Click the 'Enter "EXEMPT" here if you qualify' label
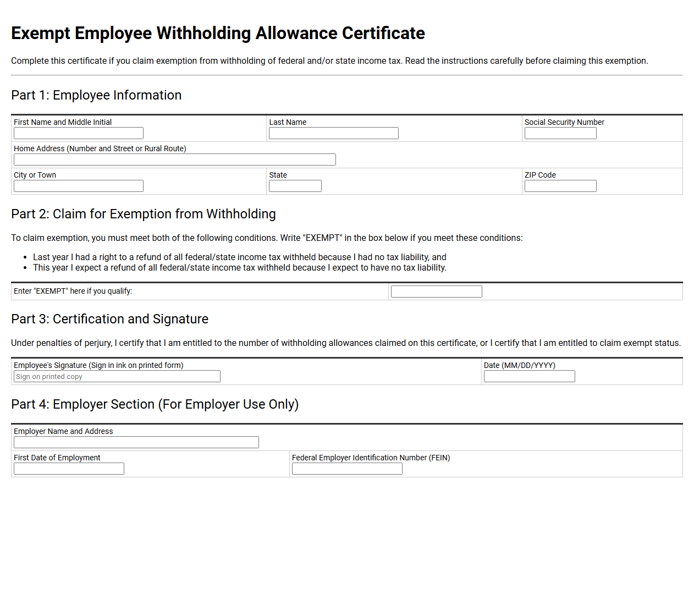Viewport: 694px width, 616px height. pos(73,291)
